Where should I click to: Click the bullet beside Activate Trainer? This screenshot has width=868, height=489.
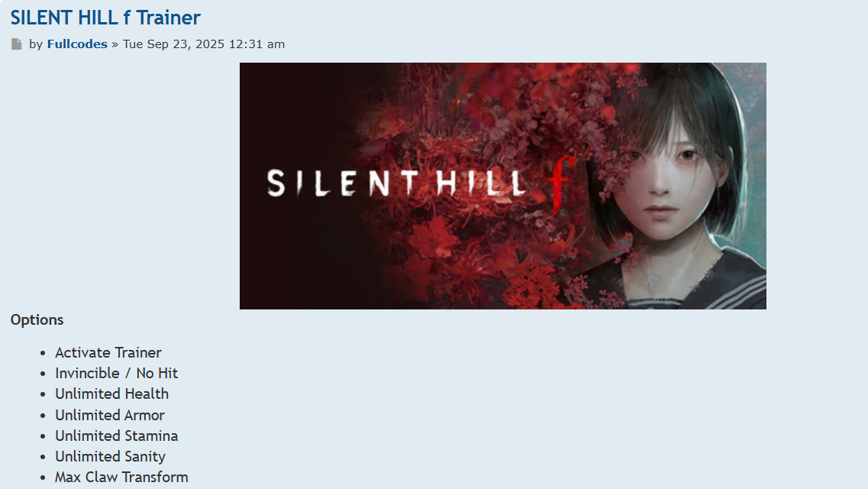click(43, 353)
